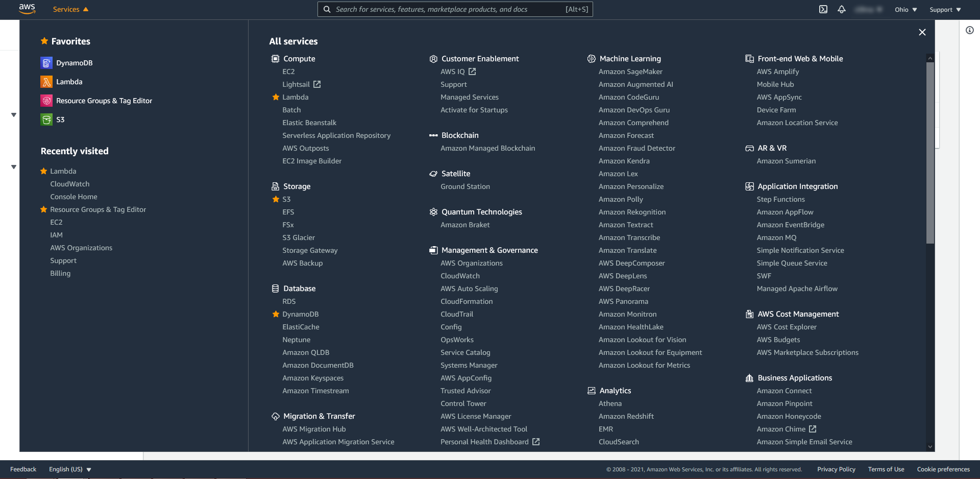Open Lightsail external link
Viewport: 980px width, 479px height.
pos(301,84)
